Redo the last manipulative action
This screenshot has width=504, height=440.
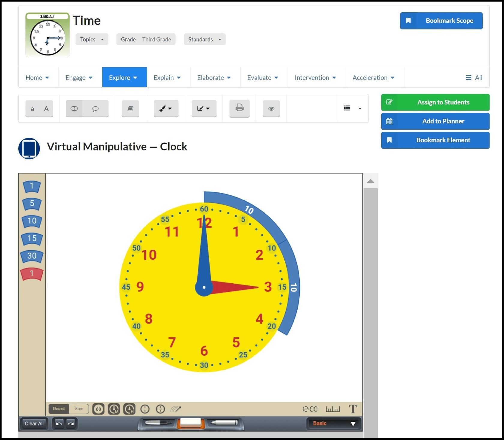click(x=71, y=423)
